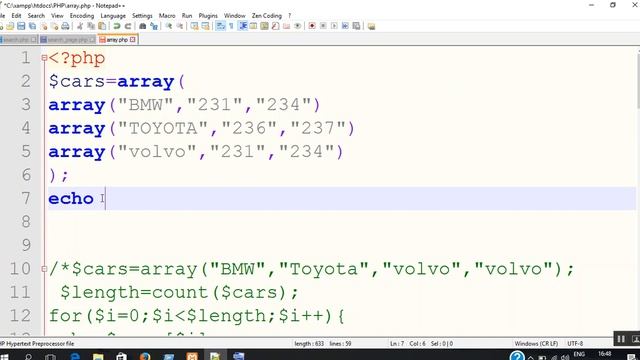Print the document via the Print icon
Image resolution: width=640 pixels, height=360 pixels.
(x=65, y=26)
